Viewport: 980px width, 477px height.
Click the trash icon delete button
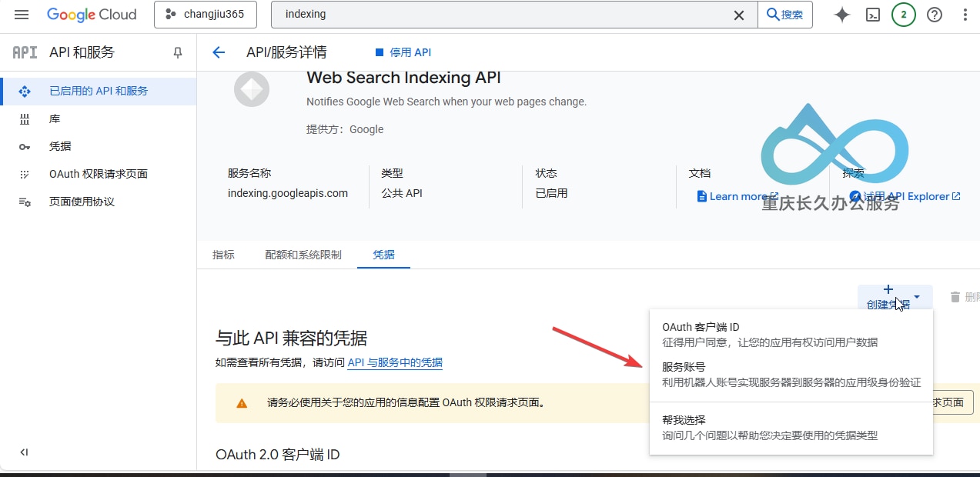[955, 297]
